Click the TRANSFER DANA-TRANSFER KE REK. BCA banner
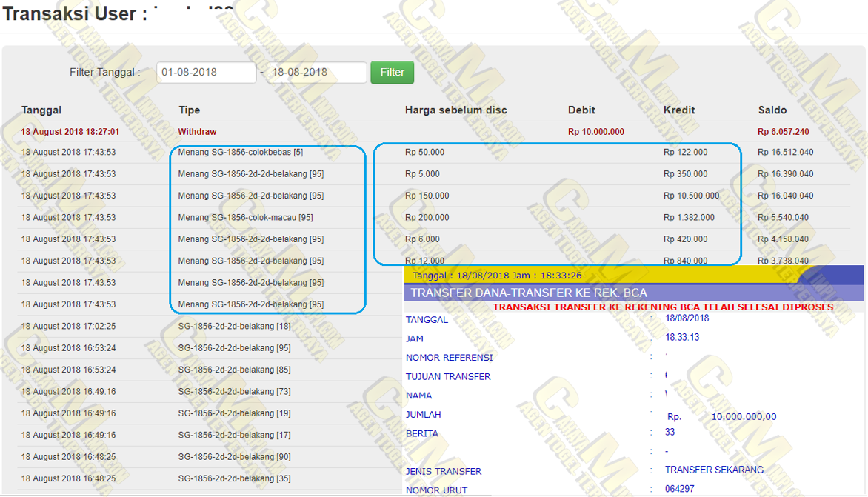868x497 pixels. (528, 293)
